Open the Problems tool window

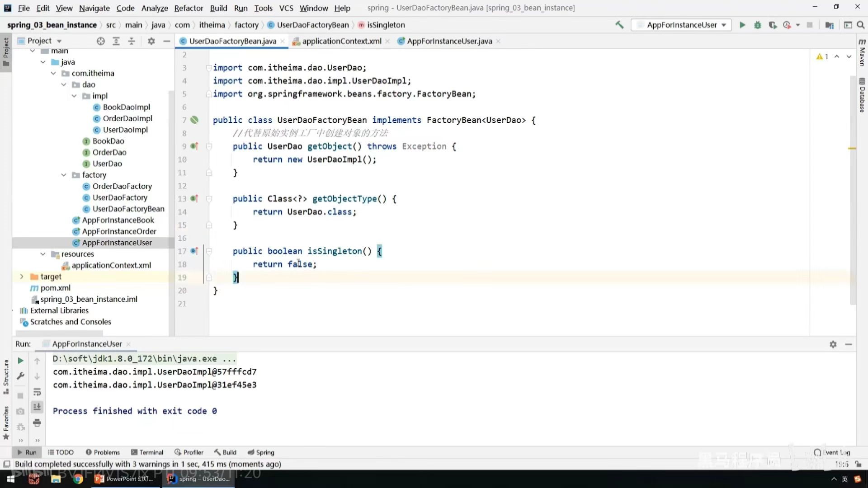pyautogui.click(x=103, y=452)
